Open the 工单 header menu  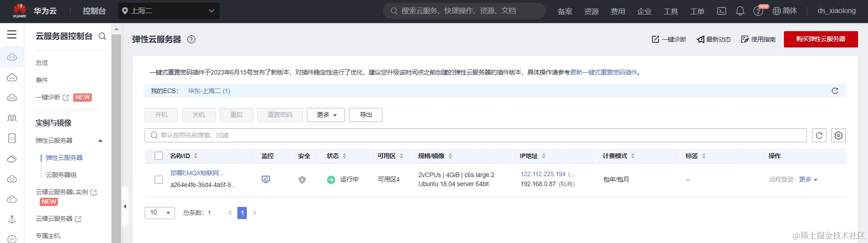697,11
